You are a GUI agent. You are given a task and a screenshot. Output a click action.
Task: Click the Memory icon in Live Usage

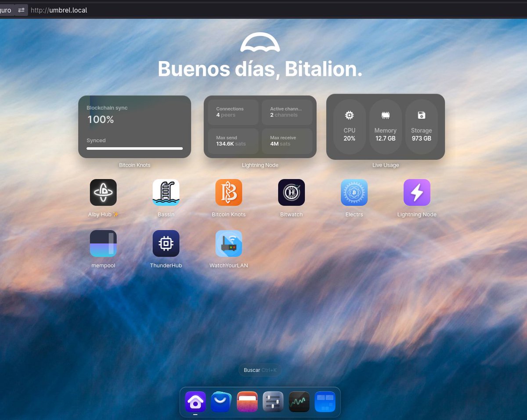click(x=386, y=115)
